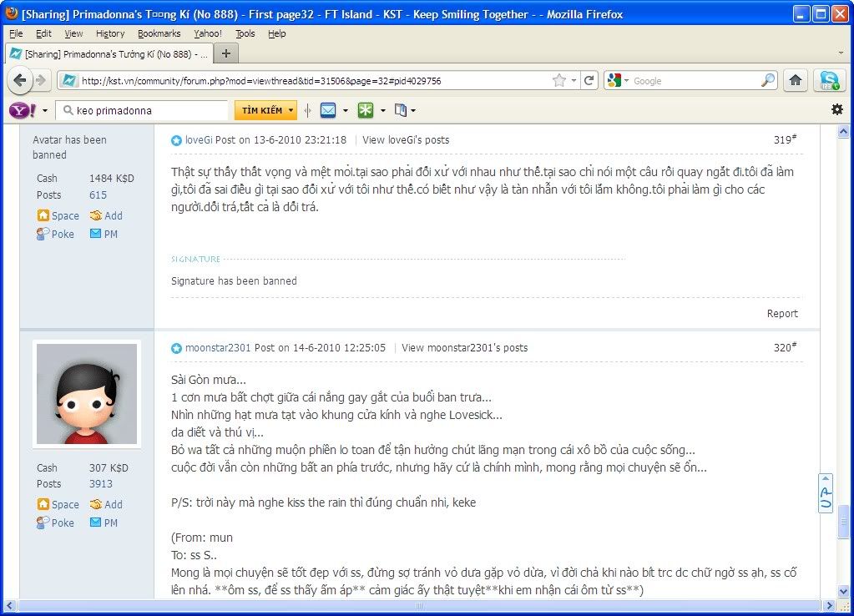Select the [Sharing] Primadonna's tab
This screenshot has width=854, height=616.
point(109,53)
